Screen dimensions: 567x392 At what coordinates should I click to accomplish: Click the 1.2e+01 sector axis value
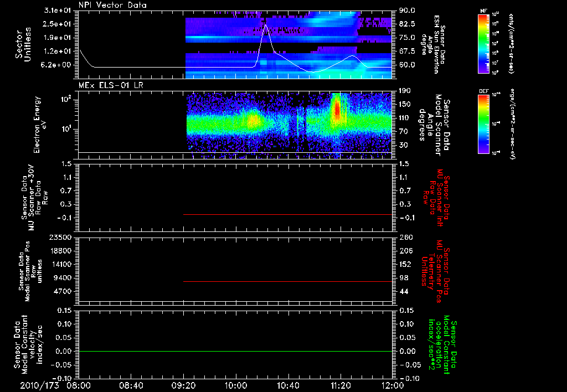[58, 51]
